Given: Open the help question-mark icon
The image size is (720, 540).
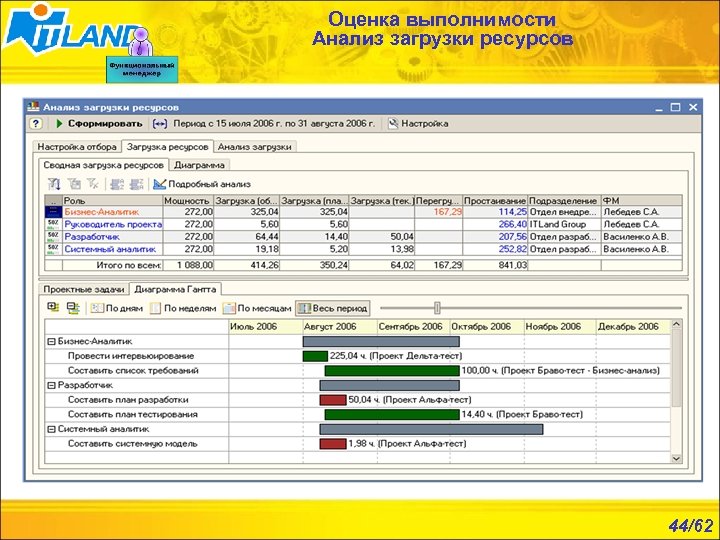Looking at the screenshot, I should tap(35, 124).
